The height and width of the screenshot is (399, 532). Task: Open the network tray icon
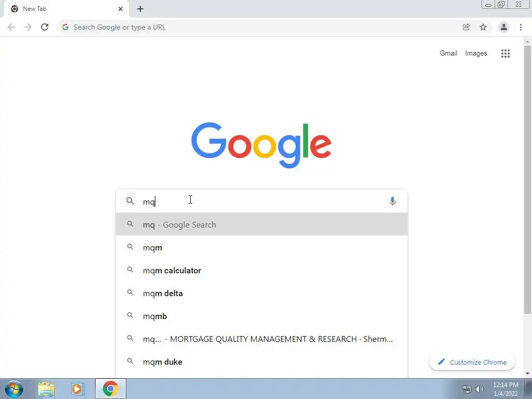pyautogui.click(x=467, y=389)
